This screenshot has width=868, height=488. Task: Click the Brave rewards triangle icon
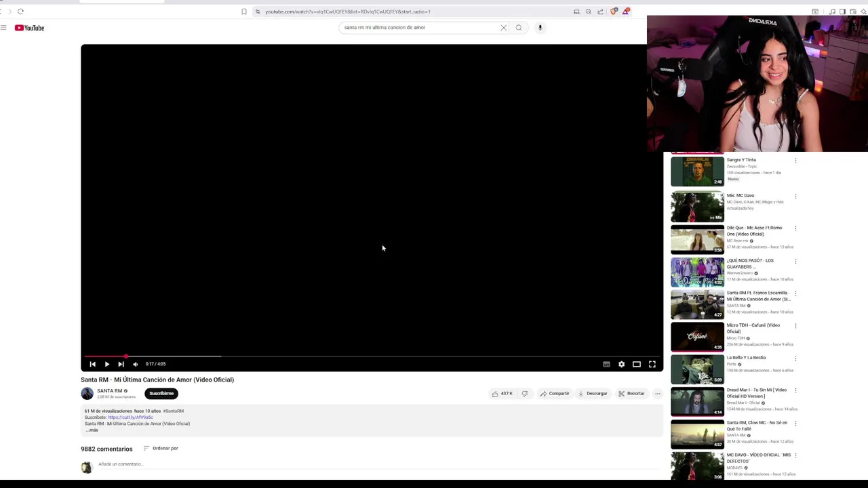pos(626,12)
